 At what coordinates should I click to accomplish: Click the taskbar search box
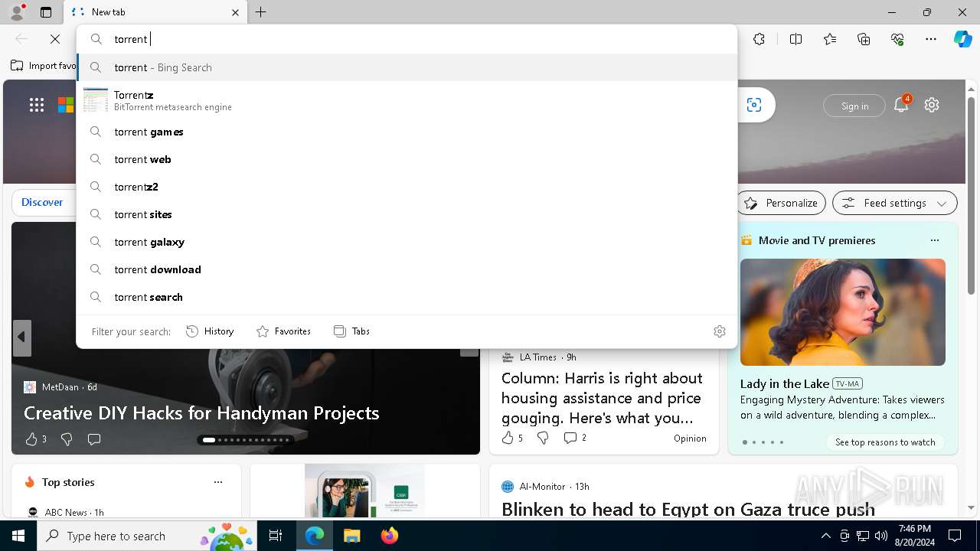pos(148,536)
